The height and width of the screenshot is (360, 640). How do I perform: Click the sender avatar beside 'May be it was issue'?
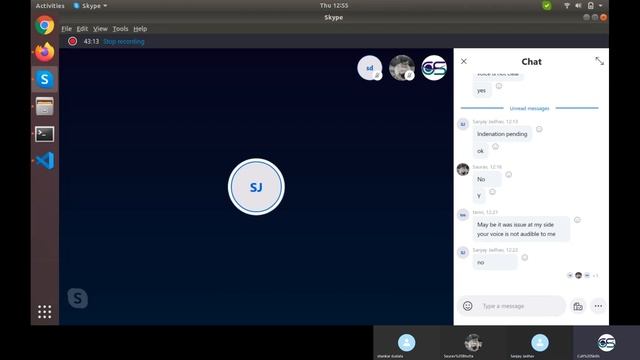(x=463, y=215)
